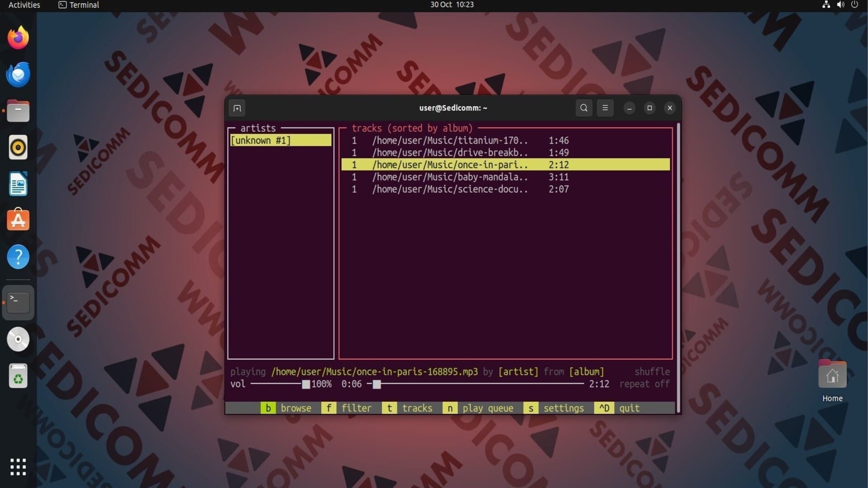The width and height of the screenshot is (868, 488).
Task: Click the volume slider handle
Action: 306,384
